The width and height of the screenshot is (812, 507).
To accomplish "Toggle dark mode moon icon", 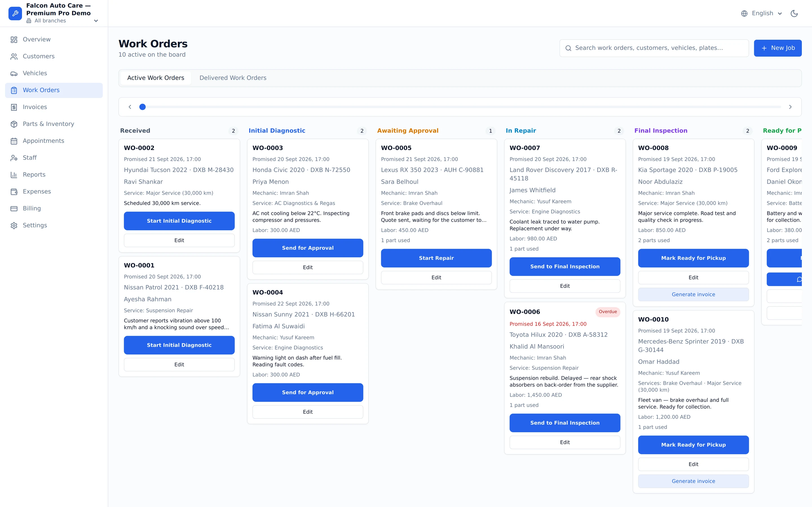I will point(794,14).
